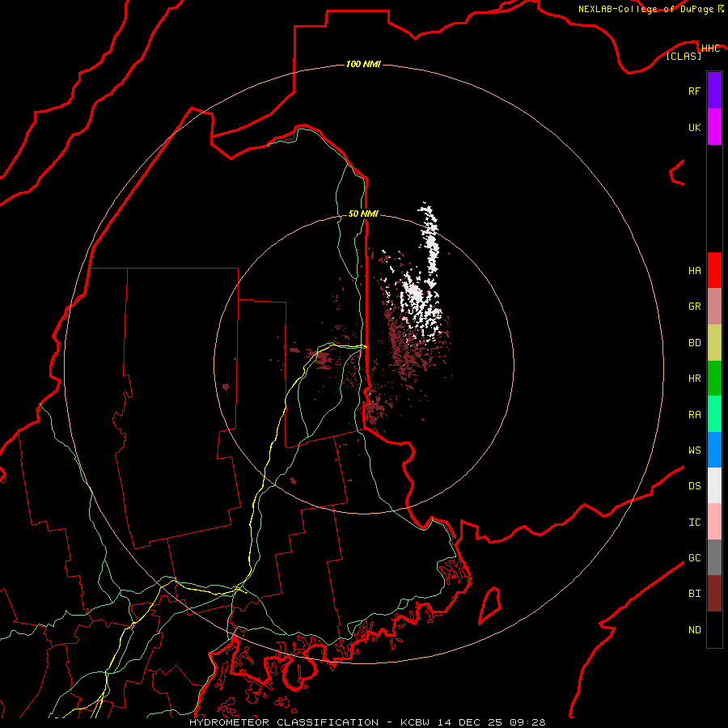
Task: Click the RF purple legend color block
Action: 714,90
